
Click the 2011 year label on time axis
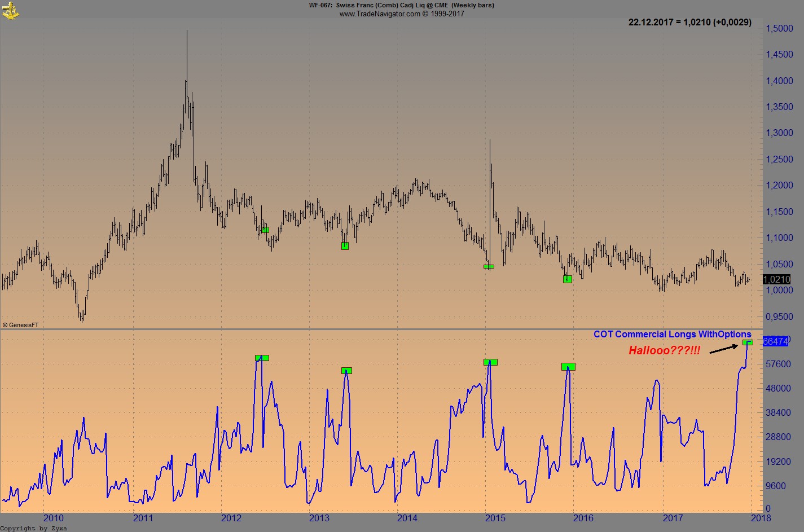[142, 518]
